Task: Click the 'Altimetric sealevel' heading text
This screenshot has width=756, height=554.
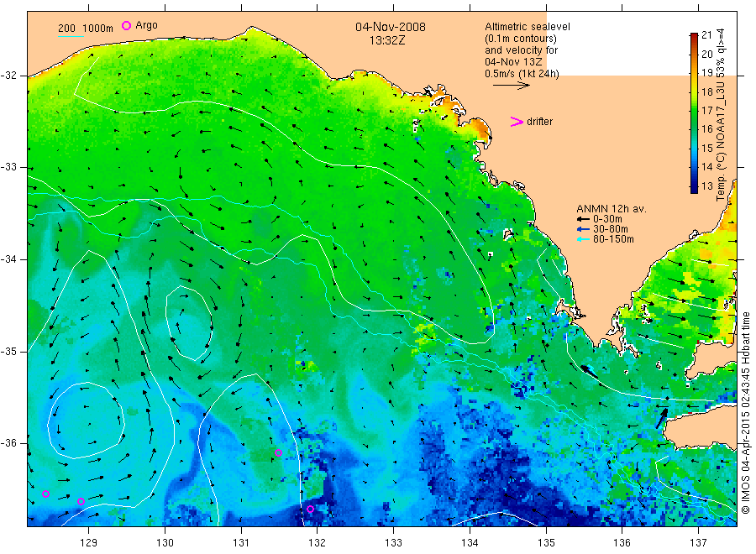Action: pos(528,27)
